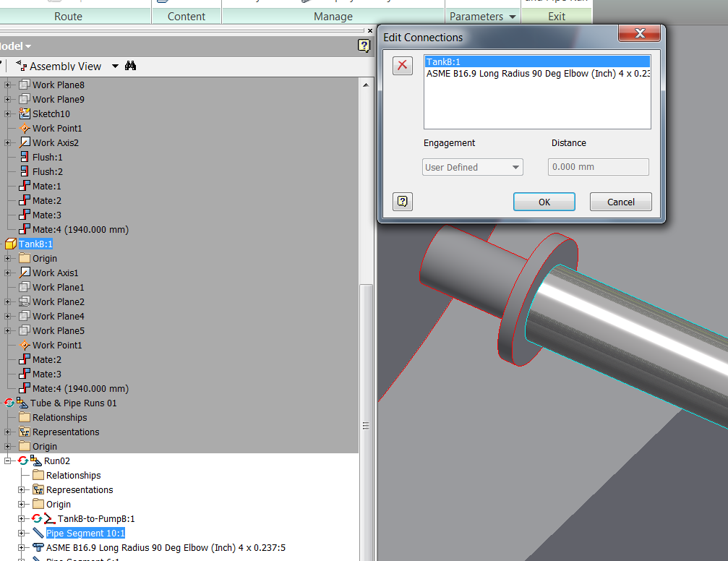Click the Help icon in Edit Connections dialog
728x561 pixels.
pyautogui.click(x=402, y=202)
